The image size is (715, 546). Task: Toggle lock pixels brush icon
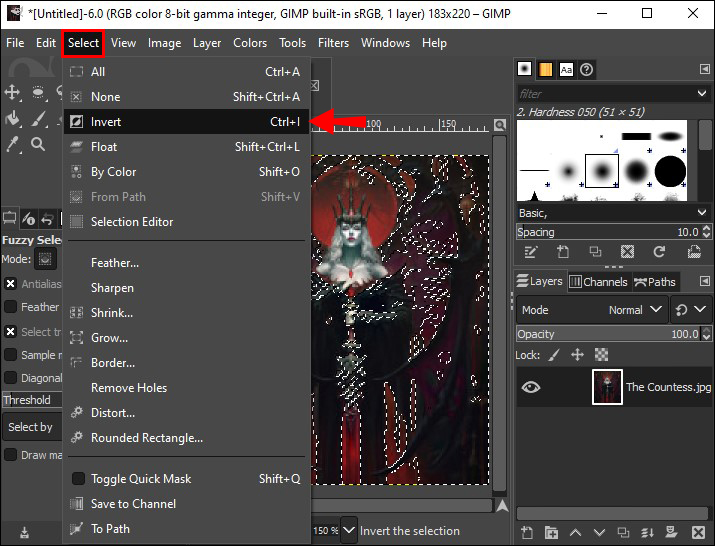click(x=554, y=355)
